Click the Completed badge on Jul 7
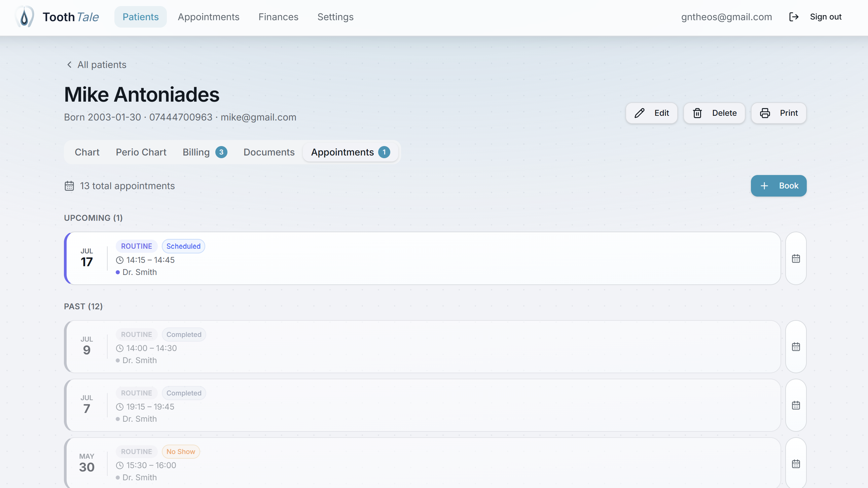Image resolution: width=868 pixels, height=488 pixels. click(184, 393)
